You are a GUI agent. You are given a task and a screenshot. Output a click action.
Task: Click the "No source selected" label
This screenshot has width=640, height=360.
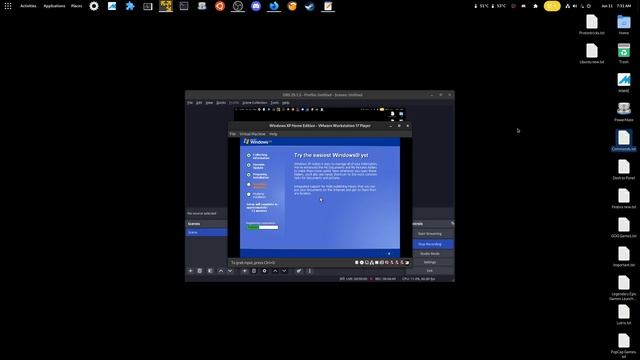click(x=202, y=213)
